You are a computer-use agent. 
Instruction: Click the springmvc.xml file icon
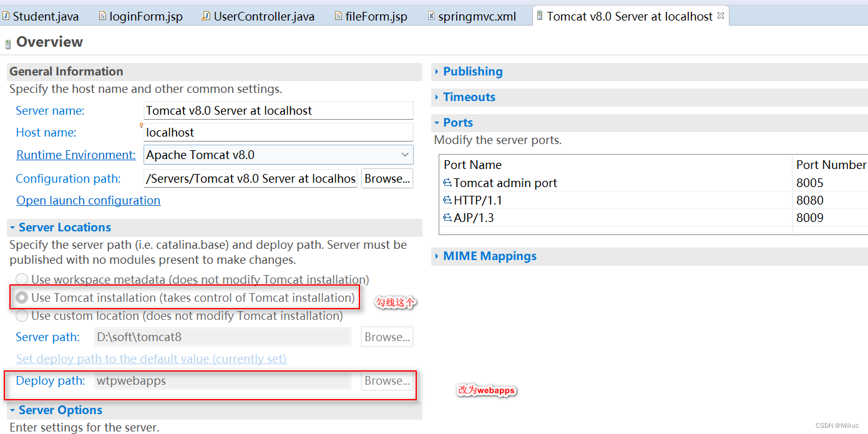431,16
